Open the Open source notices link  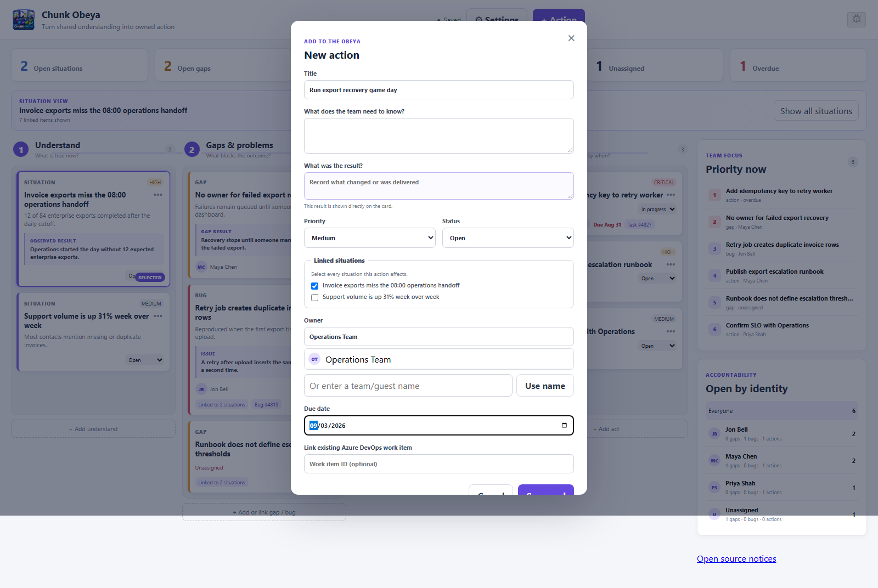point(736,559)
